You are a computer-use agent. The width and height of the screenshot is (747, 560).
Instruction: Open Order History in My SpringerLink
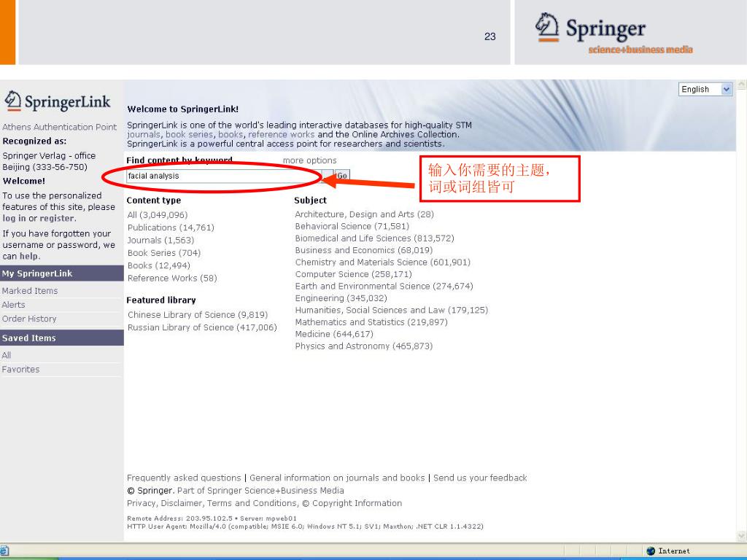tap(29, 319)
